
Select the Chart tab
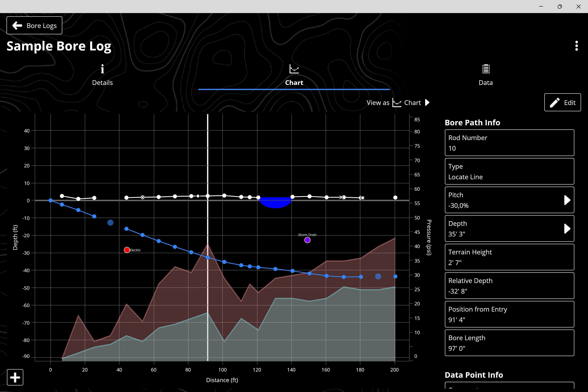tap(294, 75)
